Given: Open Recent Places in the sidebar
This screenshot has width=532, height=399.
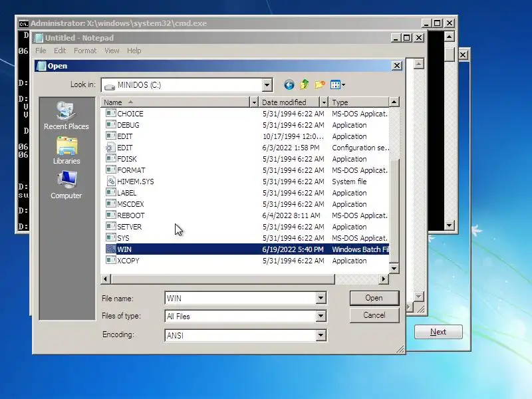Looking at the screenshot, I should click(66, 115).
